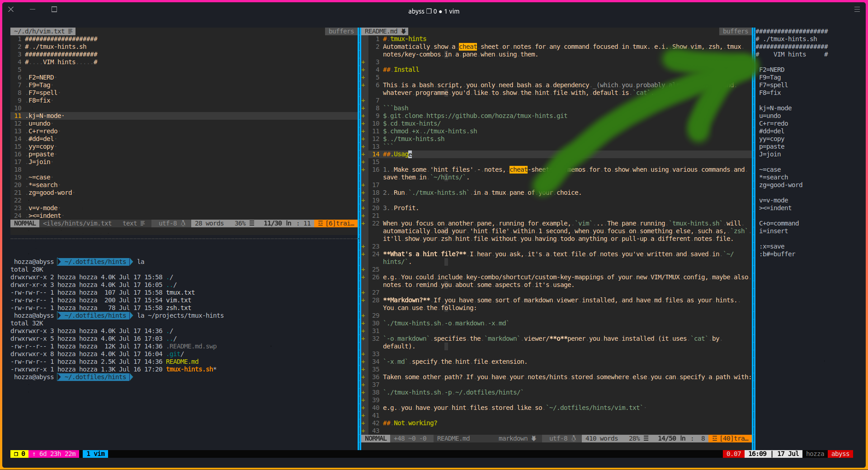Image resolution: width=868 pixels, height=470 pixels.
Task: Open the hamburger menu in the title bar
Action: point(857,9)
